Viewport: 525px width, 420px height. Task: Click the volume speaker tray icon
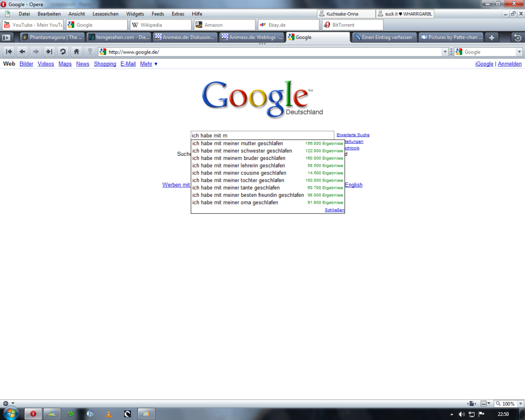(x=461, y=414)
